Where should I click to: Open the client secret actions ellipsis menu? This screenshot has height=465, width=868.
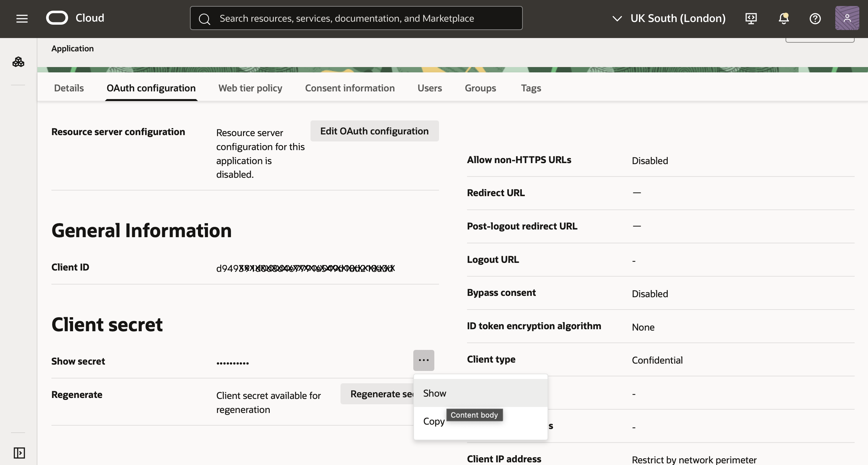424,360
